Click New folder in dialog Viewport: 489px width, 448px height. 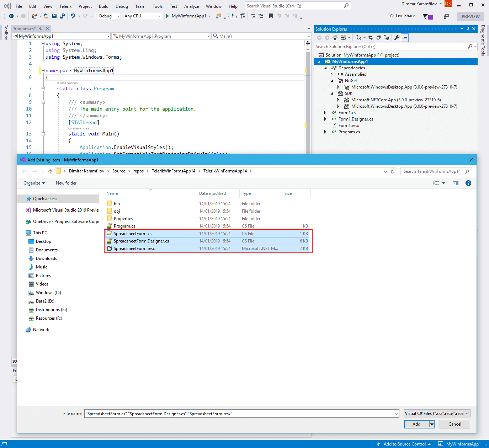tap(66, 183)
